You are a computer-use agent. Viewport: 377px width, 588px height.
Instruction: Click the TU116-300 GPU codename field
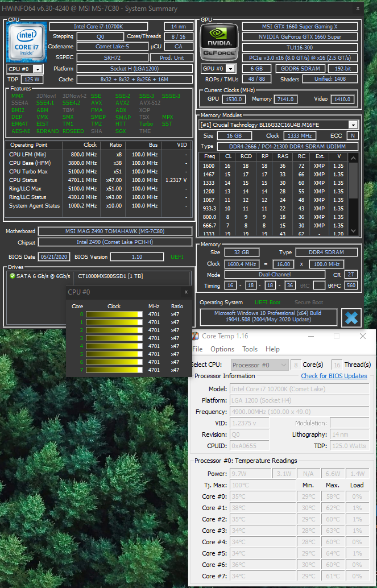(300, 47)
